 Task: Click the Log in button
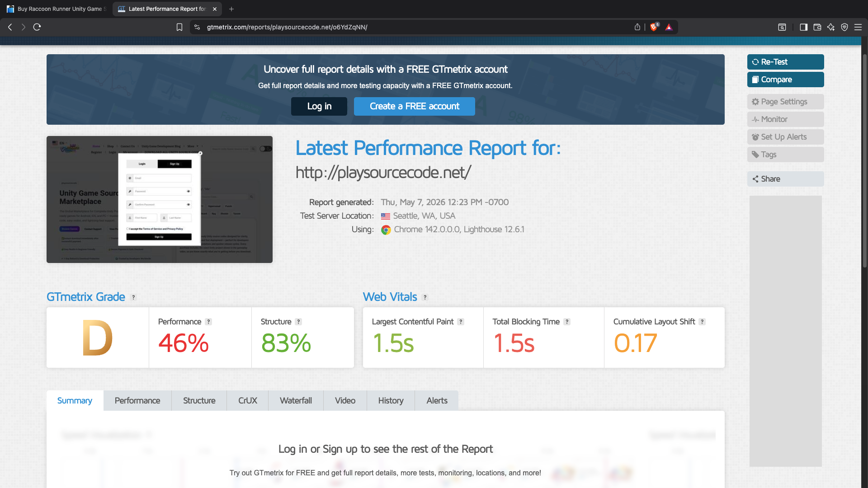click(319, 106)
